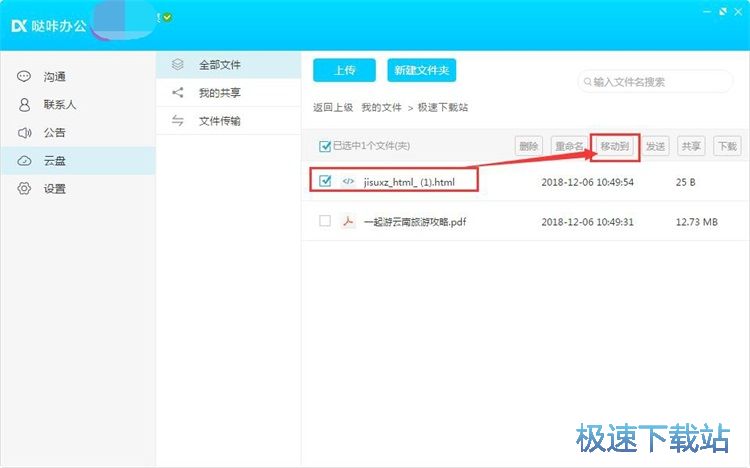Open the 沟通 chat section

tap(77, 77)
